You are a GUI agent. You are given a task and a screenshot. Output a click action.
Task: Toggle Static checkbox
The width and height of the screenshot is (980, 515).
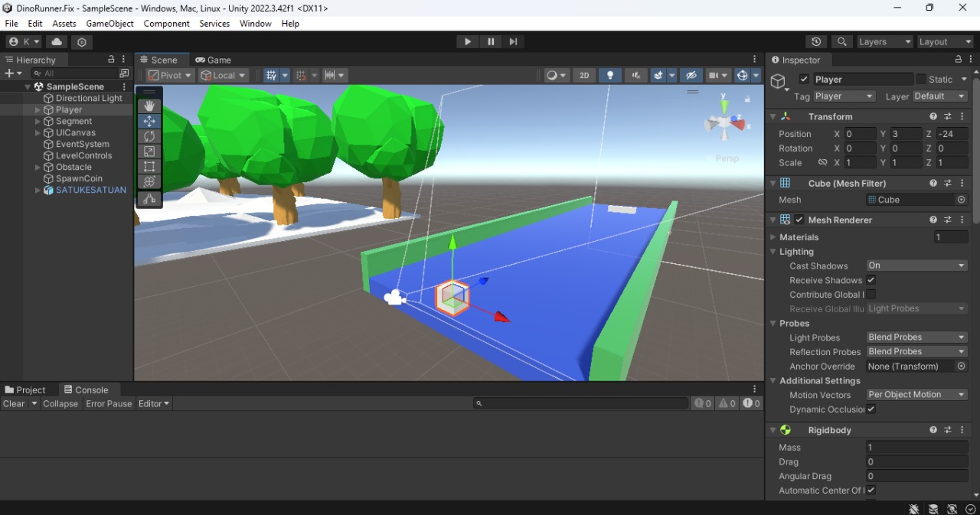(x=921, y=79)
